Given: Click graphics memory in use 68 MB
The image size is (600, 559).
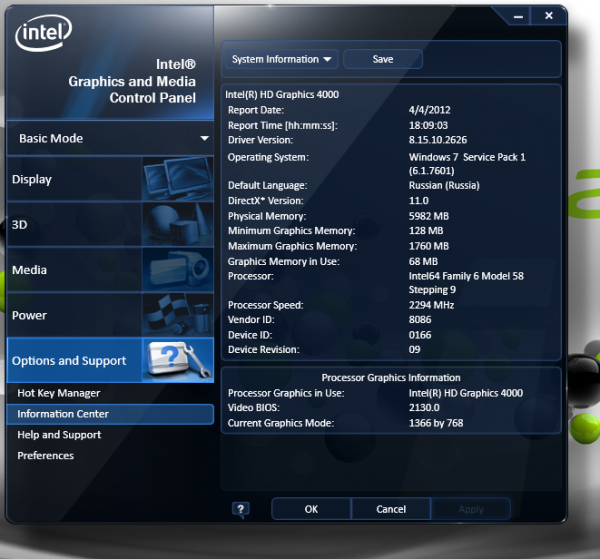Looking at the screenshot, I should [x=423, y=262].
